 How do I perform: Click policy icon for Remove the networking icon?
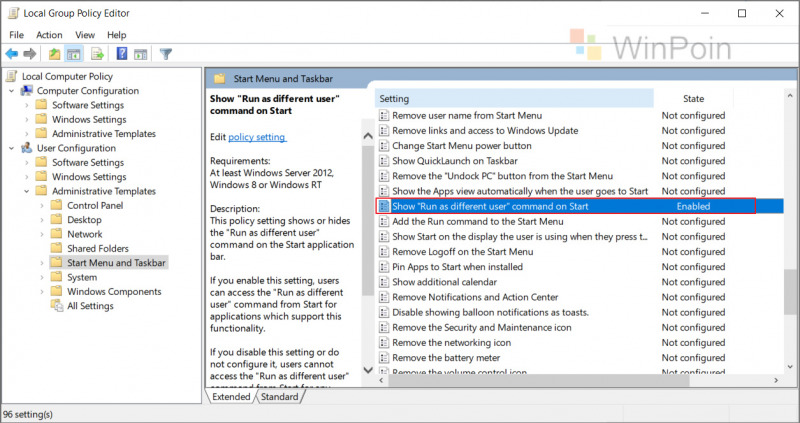point(384,342)
